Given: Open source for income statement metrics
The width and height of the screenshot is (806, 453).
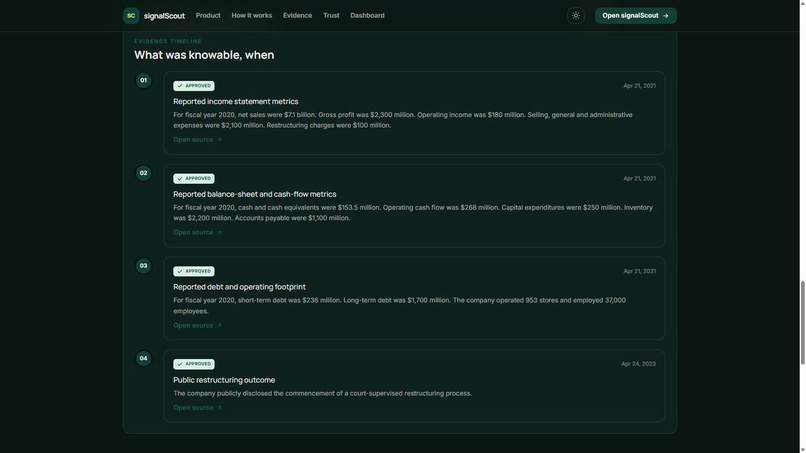Looking at the screenshot, I should coord(197,140).
